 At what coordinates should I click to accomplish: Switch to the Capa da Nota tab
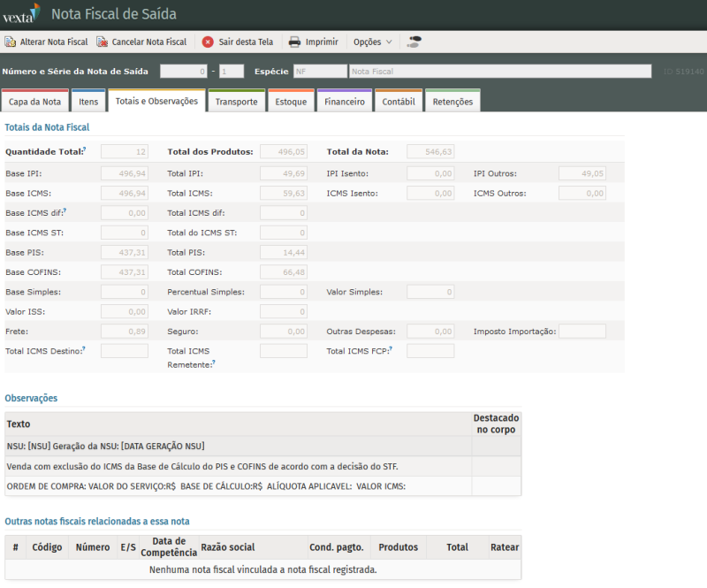[34, 102]
